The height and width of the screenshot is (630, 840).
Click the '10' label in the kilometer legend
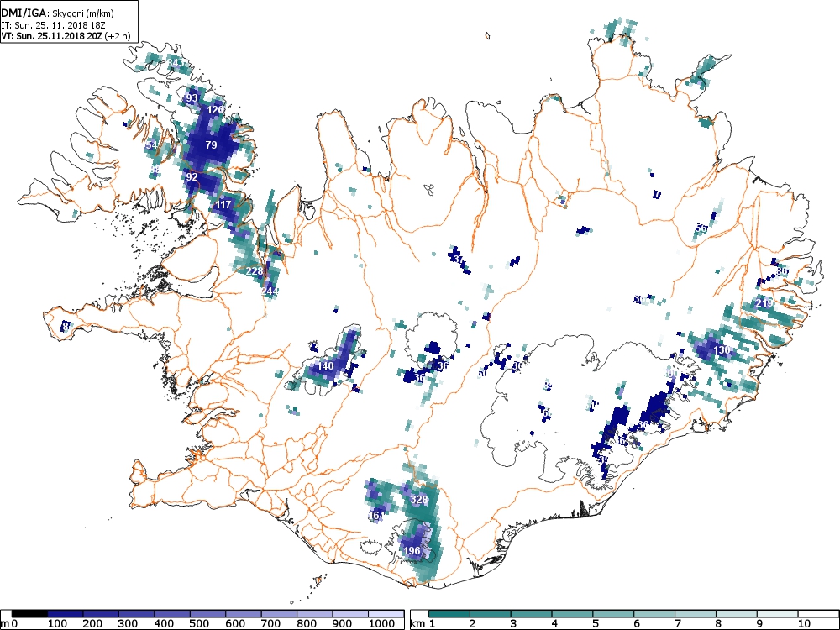pyautogui.click(x=804, y=624)
